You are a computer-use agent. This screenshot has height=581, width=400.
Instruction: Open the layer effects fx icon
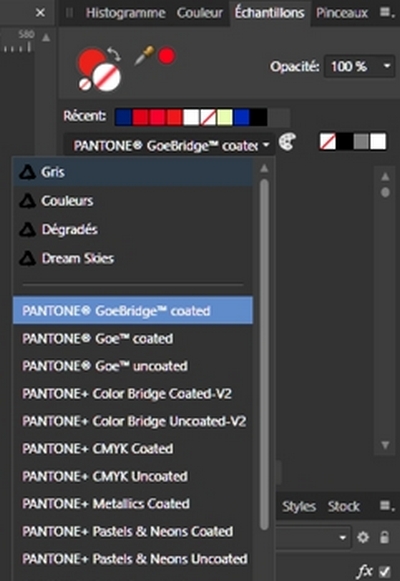[x=365, y=571]
